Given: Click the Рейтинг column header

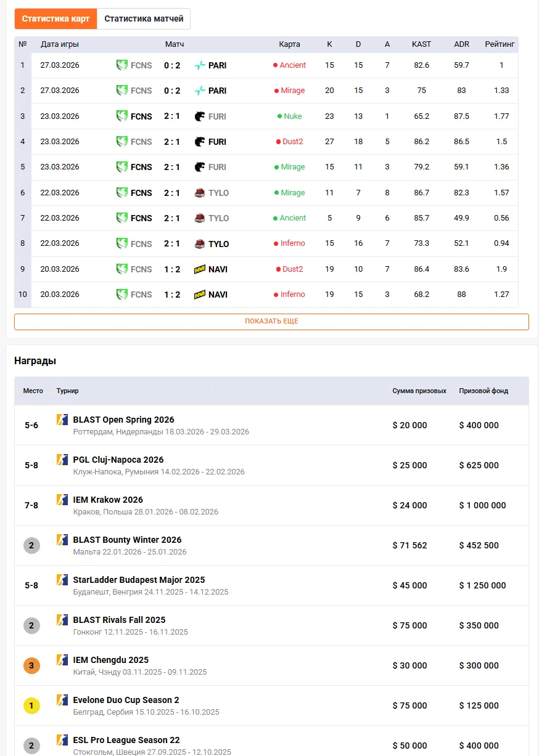Looking at the screenshot, I should [501, 44].
